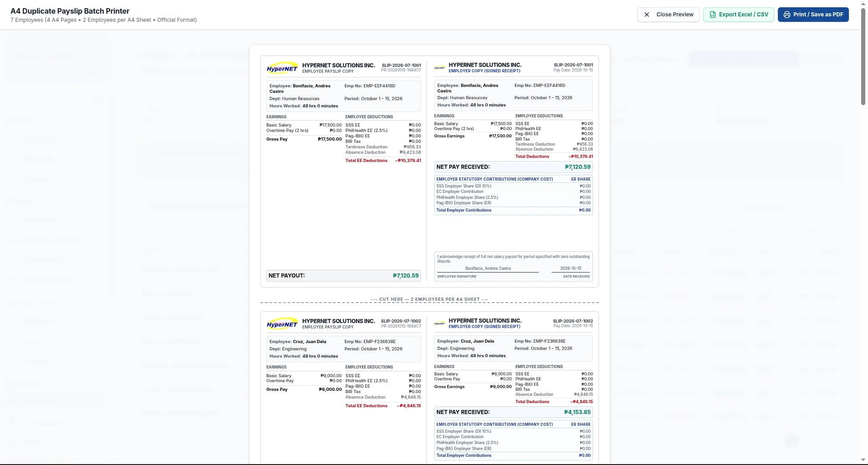Click the NET PAYOUT ₱7,120.59 amount
The width and height of the screenshot is (868, 465).
pyautogui.click(x=406, y=276)
